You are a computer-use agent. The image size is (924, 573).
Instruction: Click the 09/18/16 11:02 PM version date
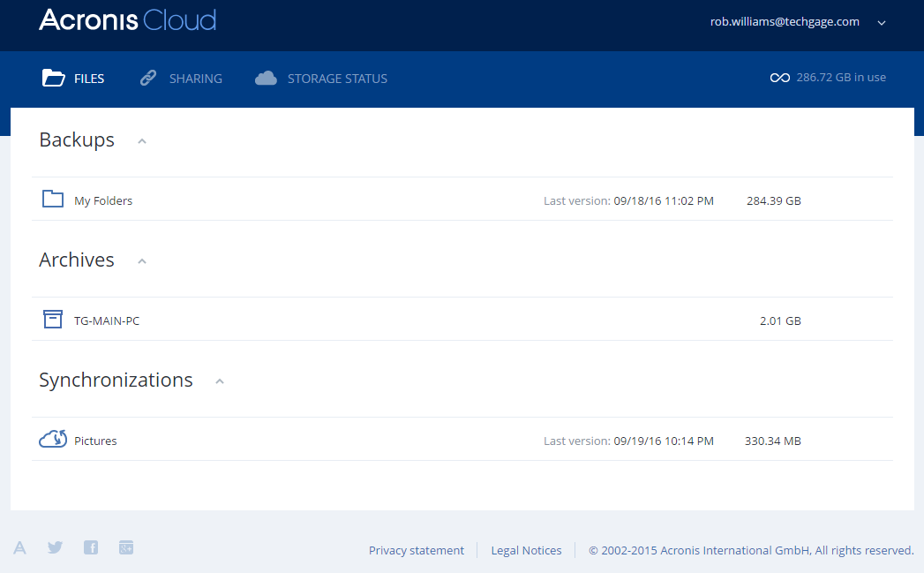664,201
